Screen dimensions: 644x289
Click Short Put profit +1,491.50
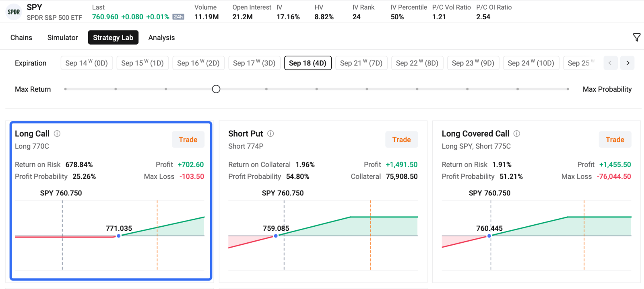tap(401, 164)
